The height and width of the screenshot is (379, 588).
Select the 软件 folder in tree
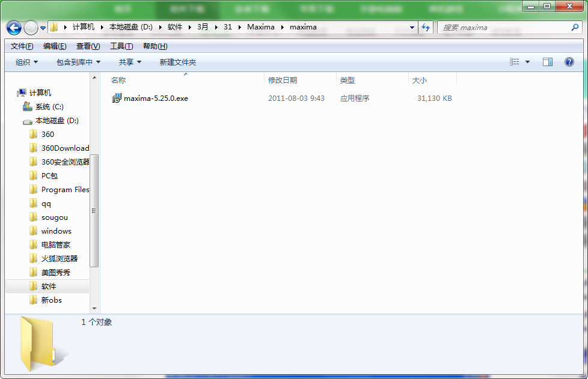[x=48, y=287]
